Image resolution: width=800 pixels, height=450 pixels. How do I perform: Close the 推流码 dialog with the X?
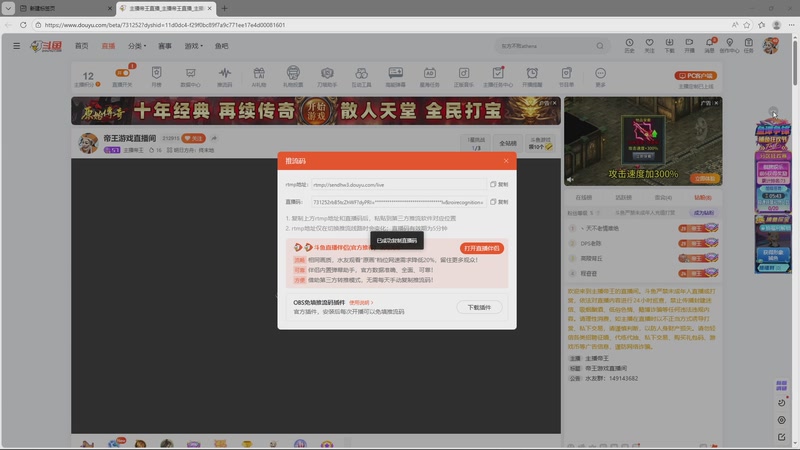(506, 160)
